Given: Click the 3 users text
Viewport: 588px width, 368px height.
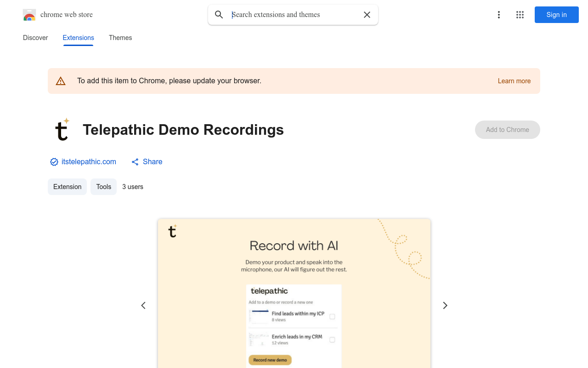Looking at the screenshot, I should (x=133, y=187).
